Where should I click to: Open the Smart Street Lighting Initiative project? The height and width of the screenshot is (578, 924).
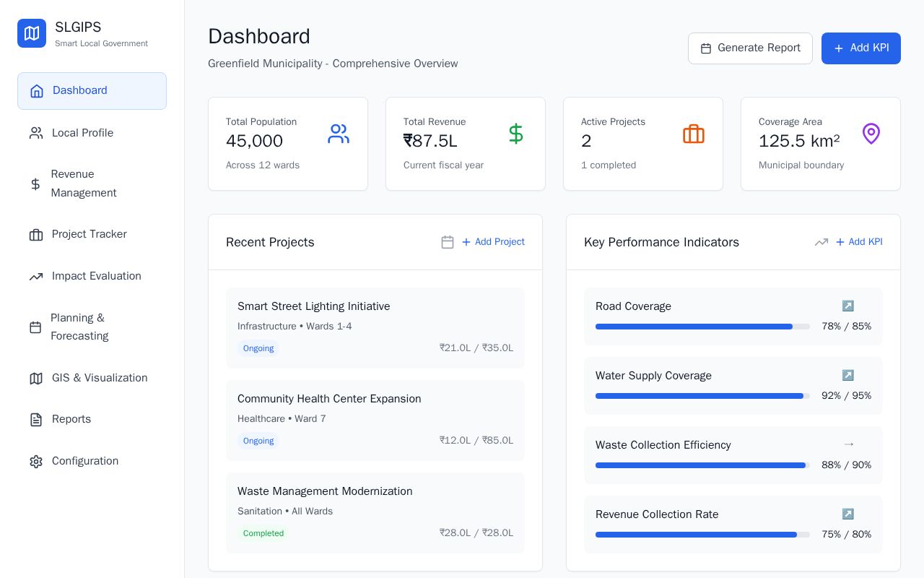375,328
